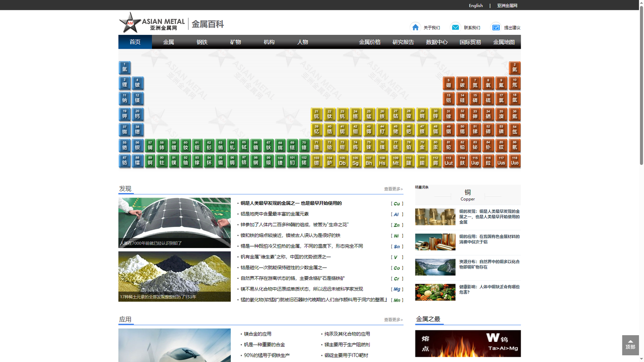The width and height of the screenshot is (644, 362).
Task: Go to 金属价格 in the navigation bar
Action: click(x=370, y=42)
